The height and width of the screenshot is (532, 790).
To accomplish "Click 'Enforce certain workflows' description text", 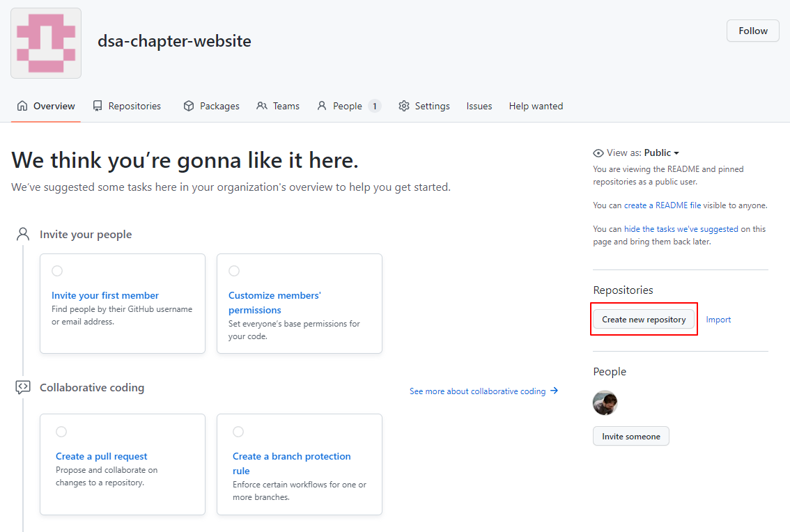I will 300,491.
